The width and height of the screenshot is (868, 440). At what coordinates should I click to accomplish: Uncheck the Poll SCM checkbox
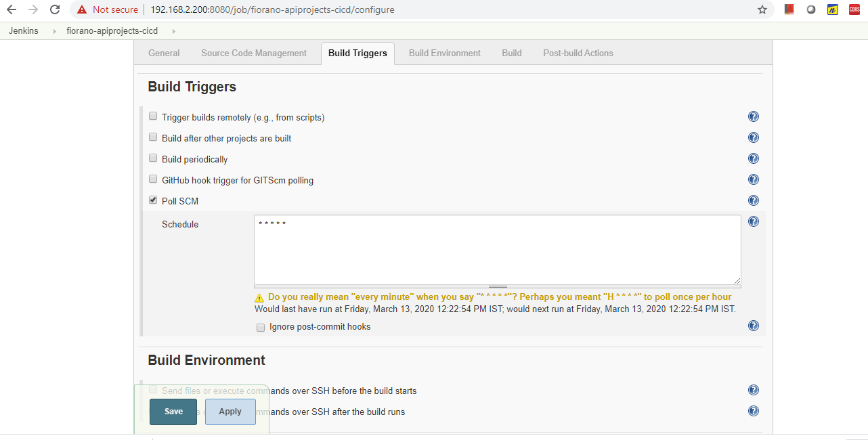coord(153,200)
